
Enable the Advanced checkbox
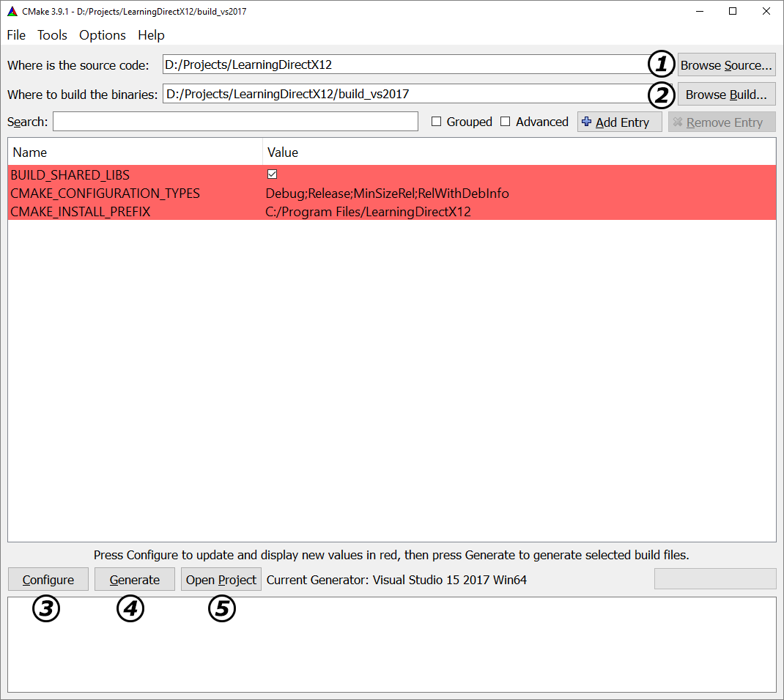pos(506,122)
